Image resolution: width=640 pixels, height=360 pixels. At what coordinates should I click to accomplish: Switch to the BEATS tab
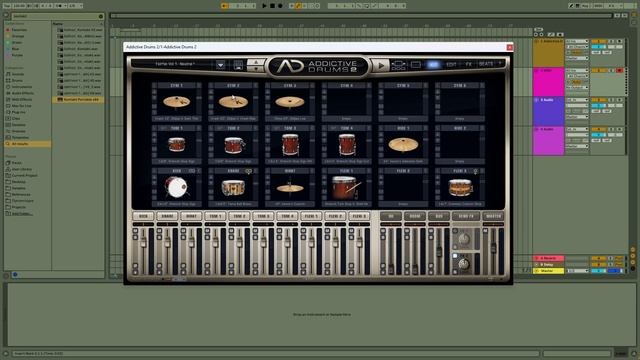point(486,64)
